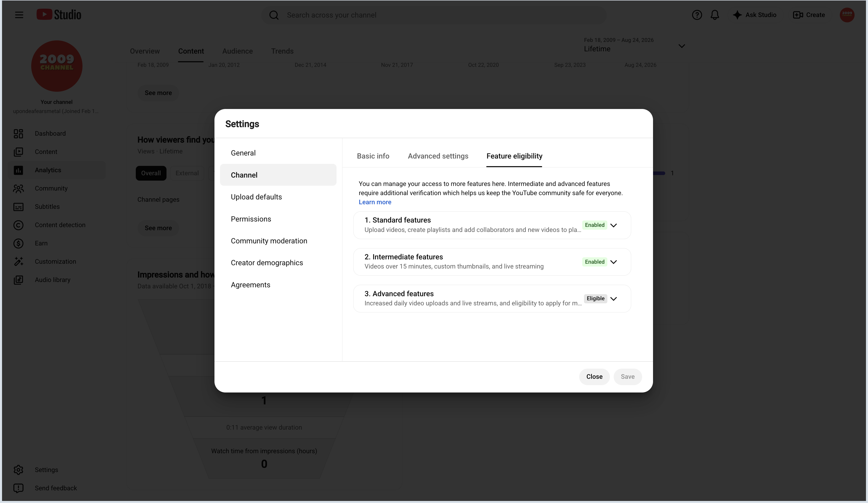Click the Subtitles sidebar icon
The width and height of the screenshot is (868, 503).
18,207
